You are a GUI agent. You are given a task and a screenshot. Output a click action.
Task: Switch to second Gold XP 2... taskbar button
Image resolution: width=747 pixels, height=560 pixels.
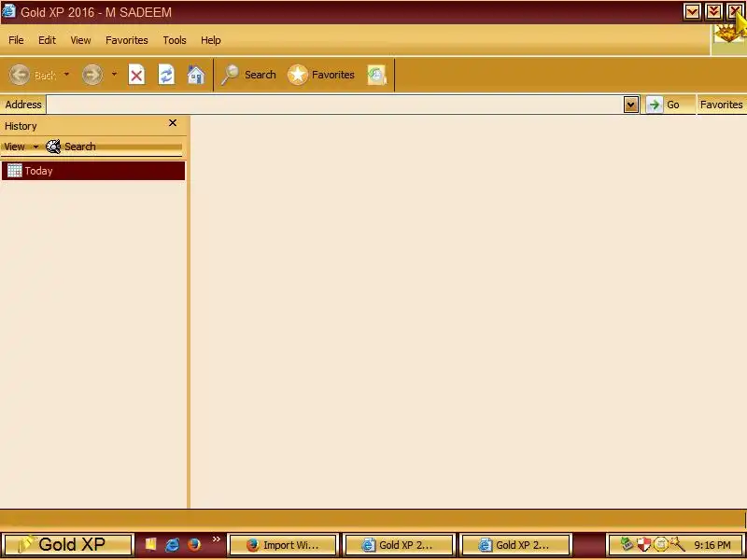click(516, 545)
